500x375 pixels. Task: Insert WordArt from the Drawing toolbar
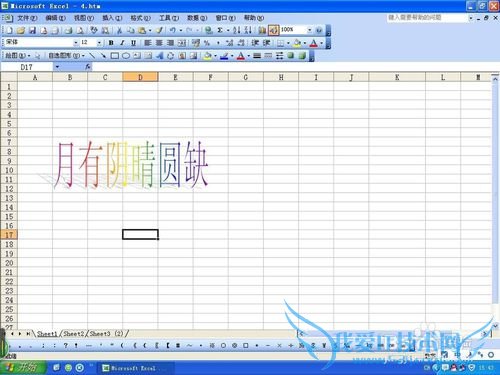point(160,56)
